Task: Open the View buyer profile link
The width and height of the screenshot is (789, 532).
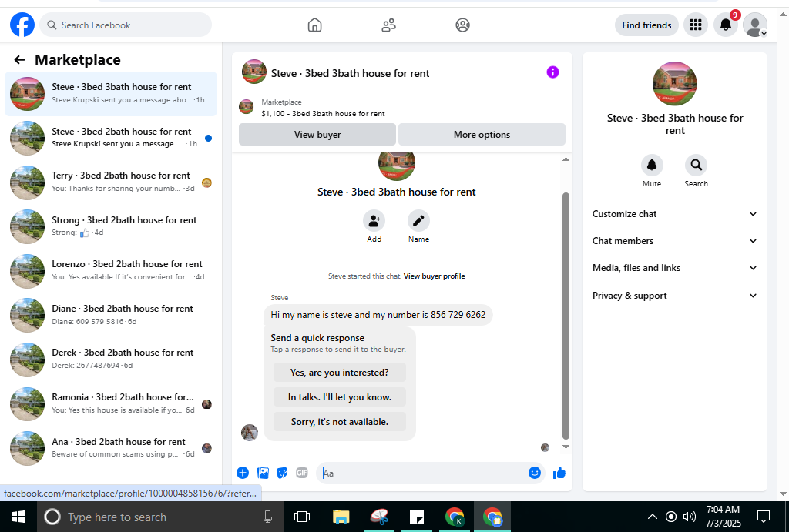Action: (435, 276)
